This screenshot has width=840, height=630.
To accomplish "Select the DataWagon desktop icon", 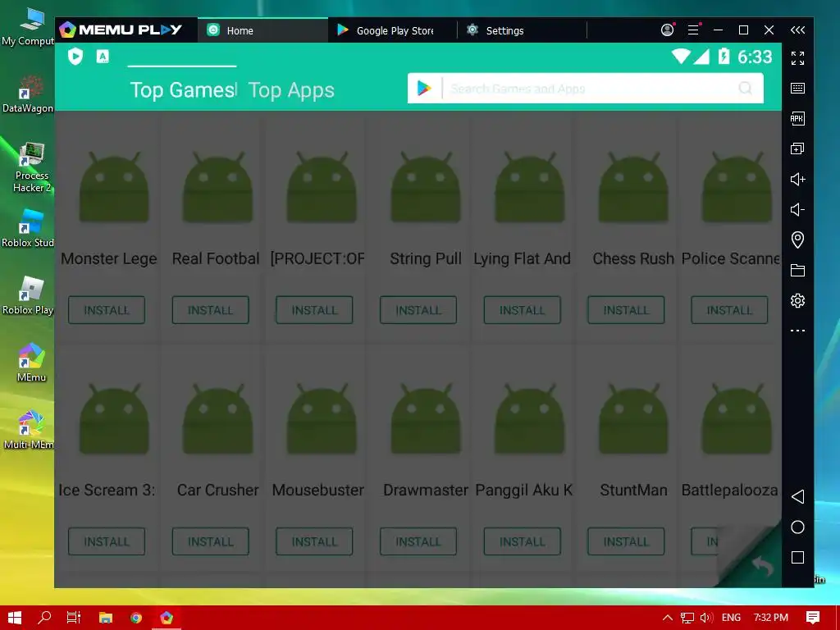I will [27, 94].
